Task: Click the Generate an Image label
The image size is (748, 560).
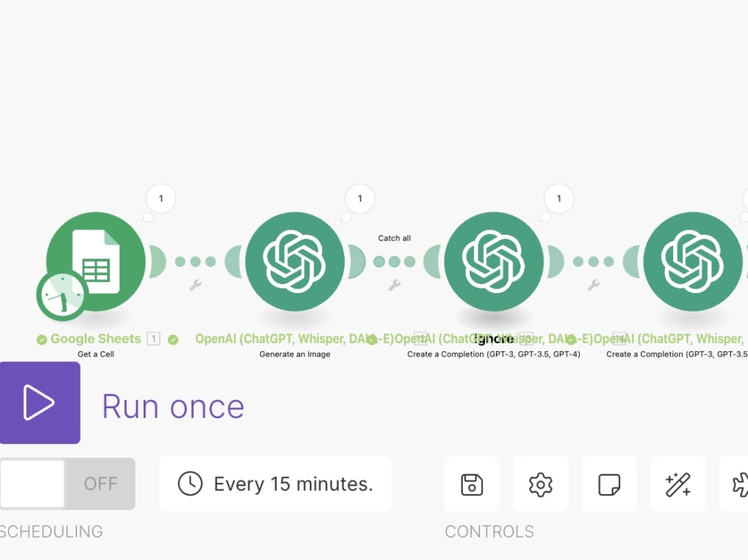Action: pyautogui.click(x=295, y=354)
